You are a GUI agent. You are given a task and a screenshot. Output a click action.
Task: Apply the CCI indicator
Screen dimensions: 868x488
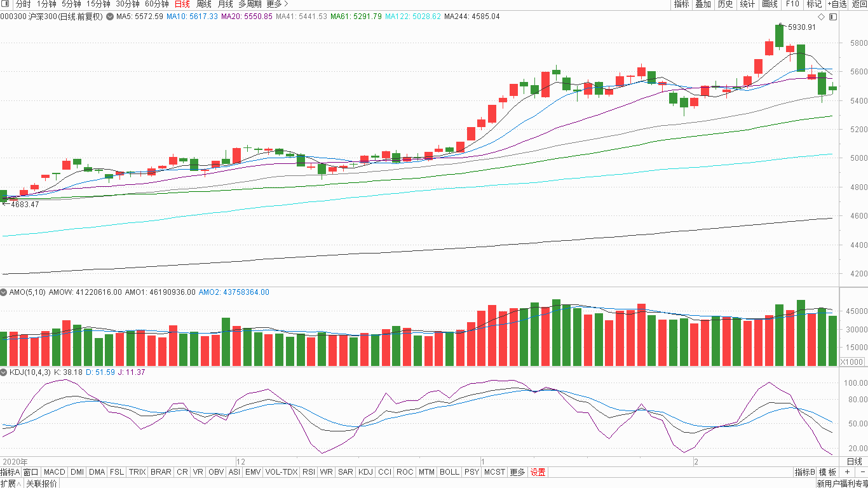click(x=384, y=472)
